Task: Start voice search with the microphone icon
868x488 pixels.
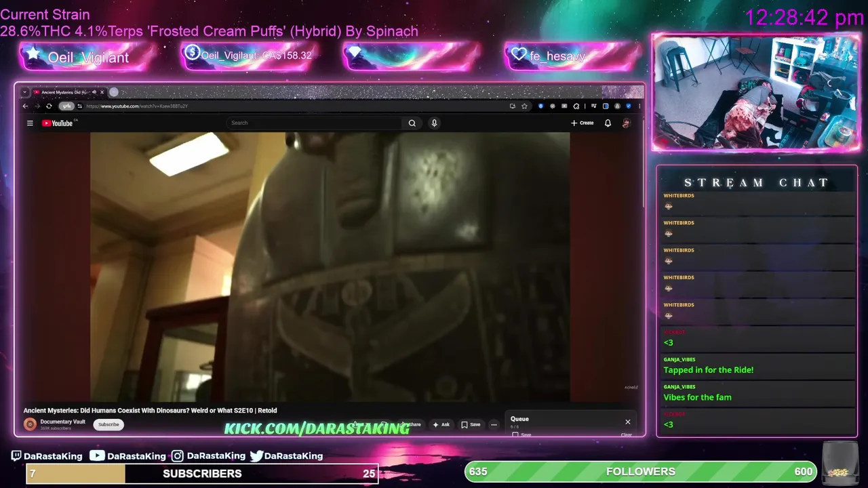Action: [x=434, y=123]
